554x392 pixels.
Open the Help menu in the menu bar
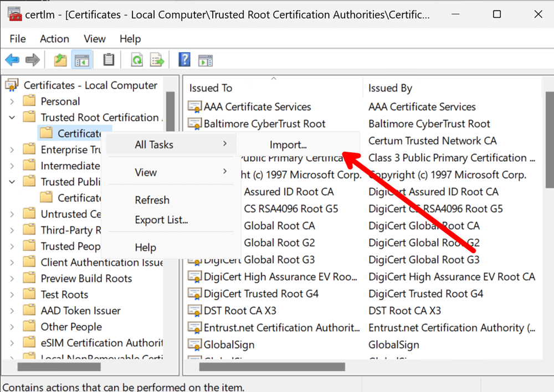(130, 39)
